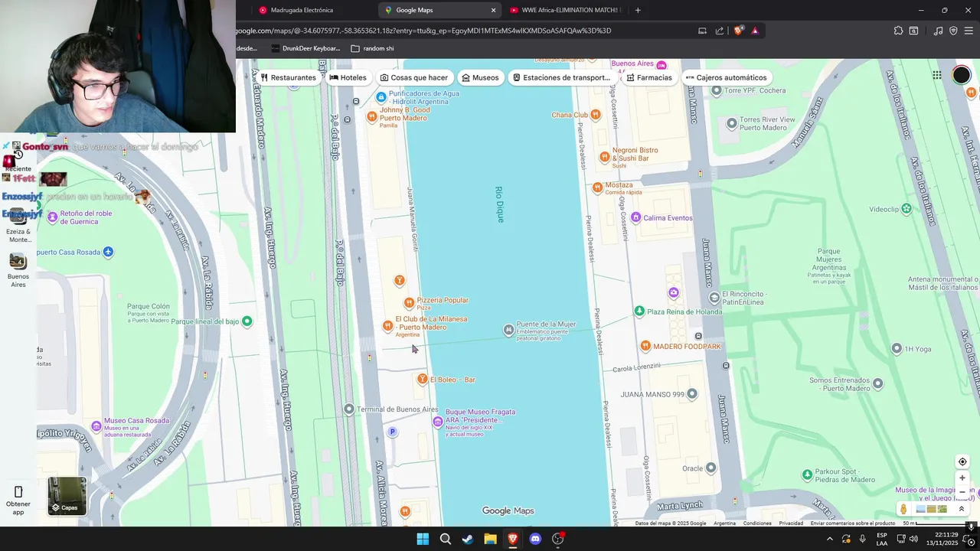The height and width of the screenshot is (551, 980).
Task: Pick up the Street View pegman
Action: click(903, 510)
